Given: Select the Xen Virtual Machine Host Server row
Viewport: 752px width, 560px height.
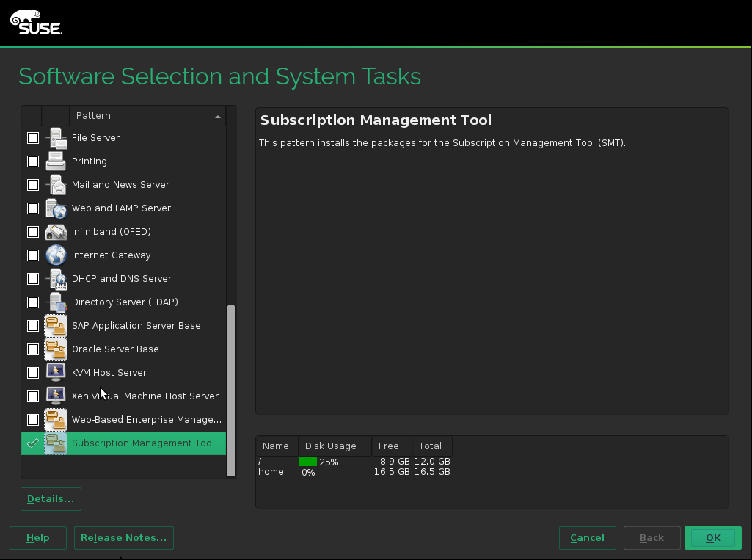Looking at the screenshot, I should point(145,396).
